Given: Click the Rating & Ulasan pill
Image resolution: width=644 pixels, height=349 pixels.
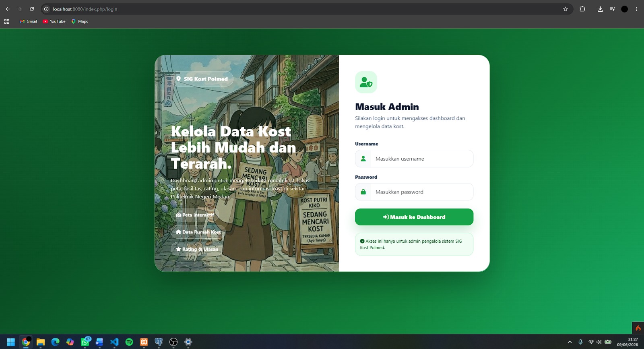Looking at the screenshot, I should (x=197, y=249).
